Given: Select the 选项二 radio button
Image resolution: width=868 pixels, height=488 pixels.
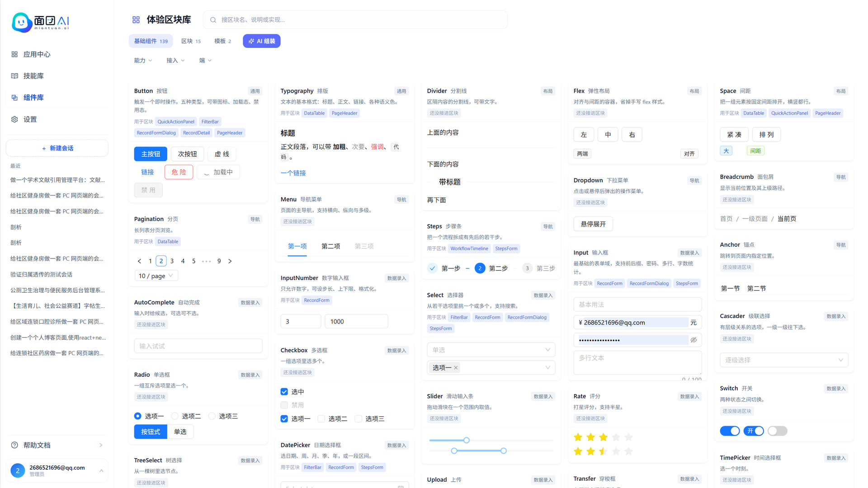Looking at the screenshot, I should pyautogui.click(x=175, y=416).
